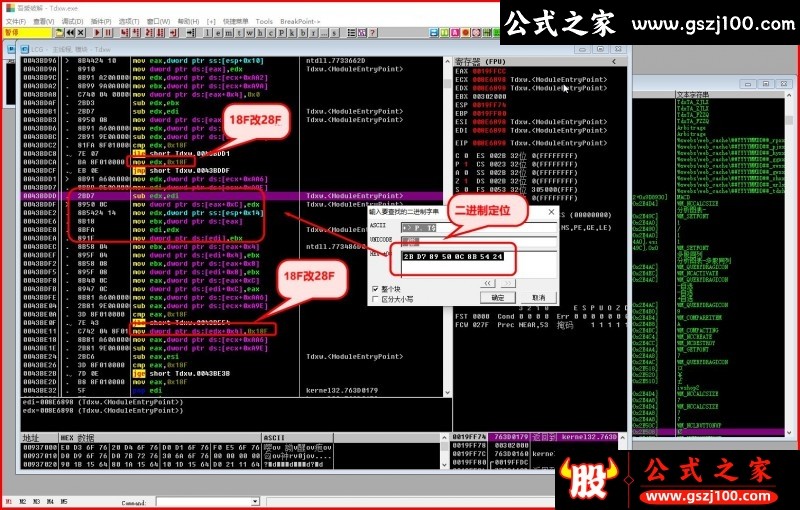Click the disassembly pane scroll-down arrow
800x510 pixels.
click(x=447, y=393)
